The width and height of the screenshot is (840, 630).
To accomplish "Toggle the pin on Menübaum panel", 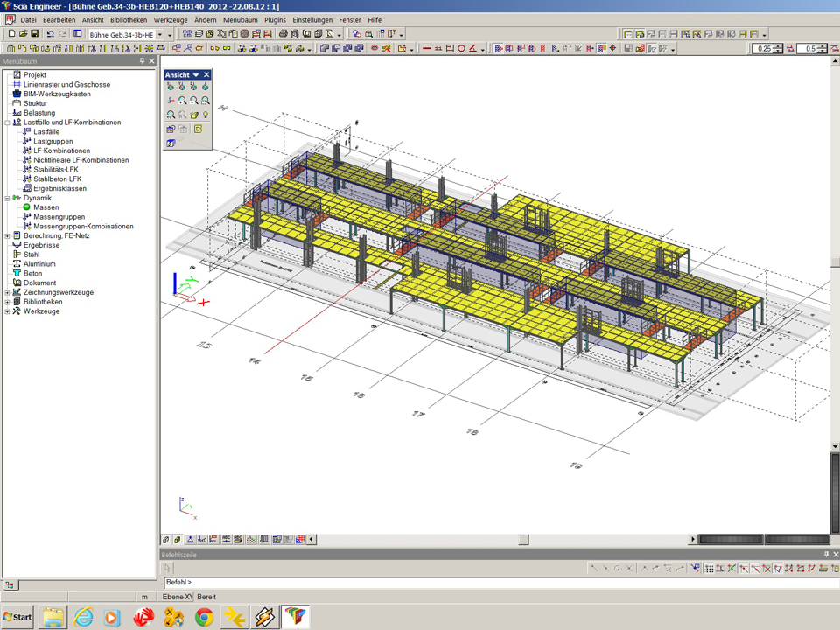I will (x=142, y=61).
